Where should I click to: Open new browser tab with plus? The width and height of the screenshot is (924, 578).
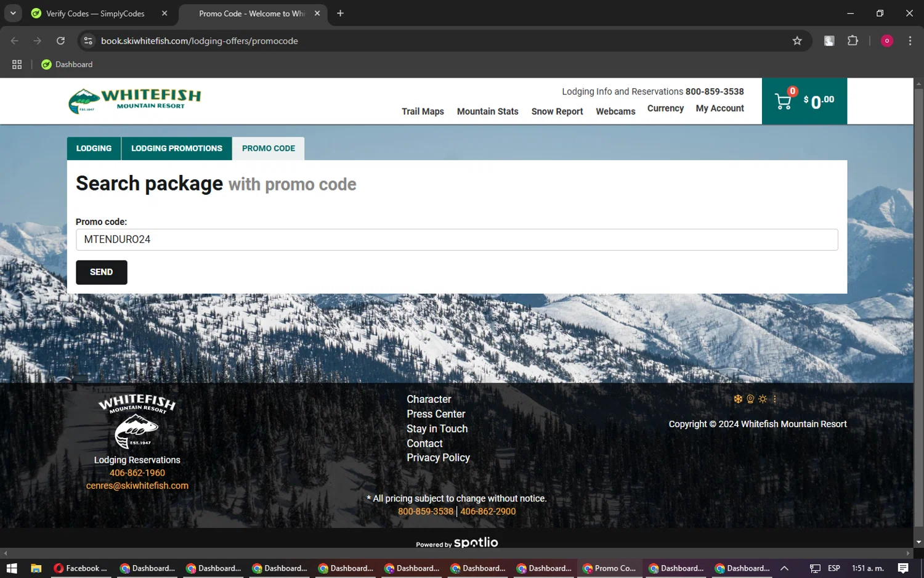pyautogui.click(x=340, y=13)
